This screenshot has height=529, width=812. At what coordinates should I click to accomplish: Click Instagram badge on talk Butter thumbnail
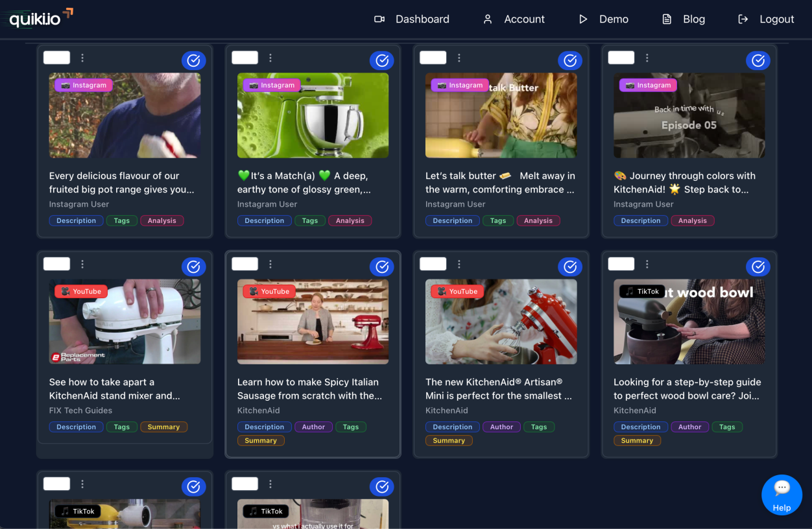tap(460, 85)
